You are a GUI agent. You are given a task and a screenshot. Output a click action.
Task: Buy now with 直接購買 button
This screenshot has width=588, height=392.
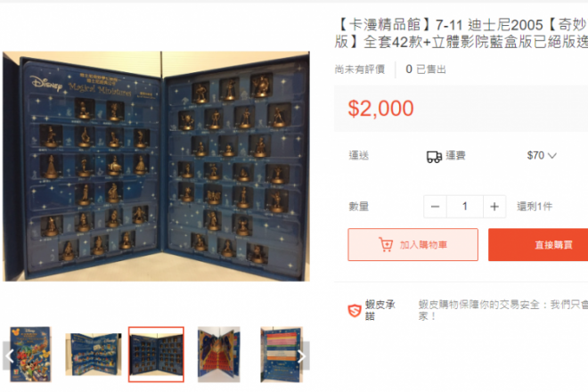(538, 245)
